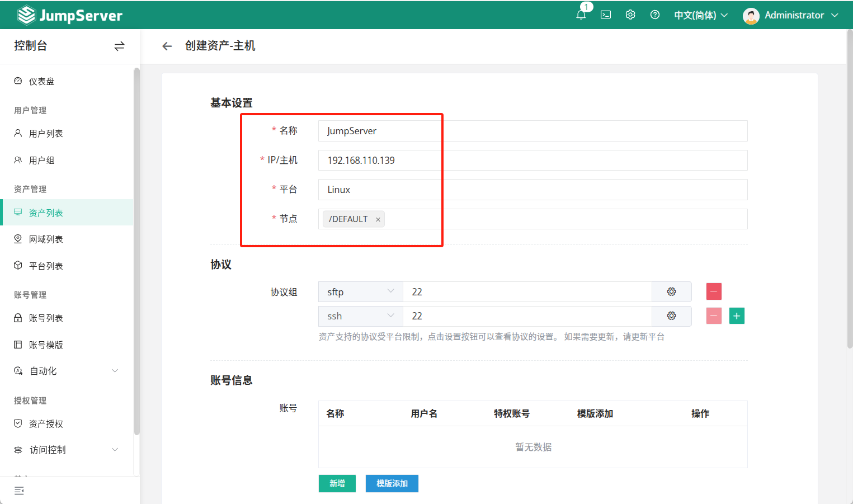Click the ssh port 22 field

[x=527, y=316]
